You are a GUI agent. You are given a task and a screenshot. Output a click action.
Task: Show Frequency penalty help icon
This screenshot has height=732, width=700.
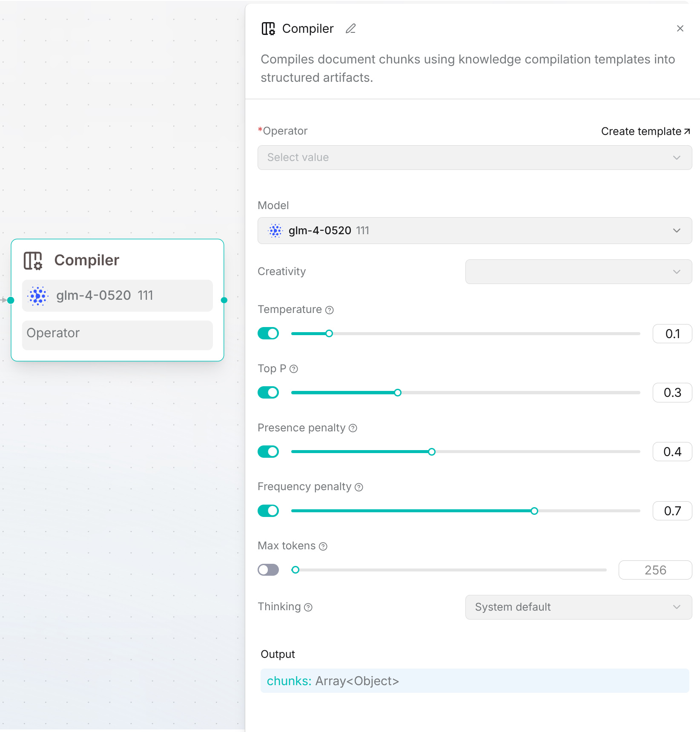359,487
